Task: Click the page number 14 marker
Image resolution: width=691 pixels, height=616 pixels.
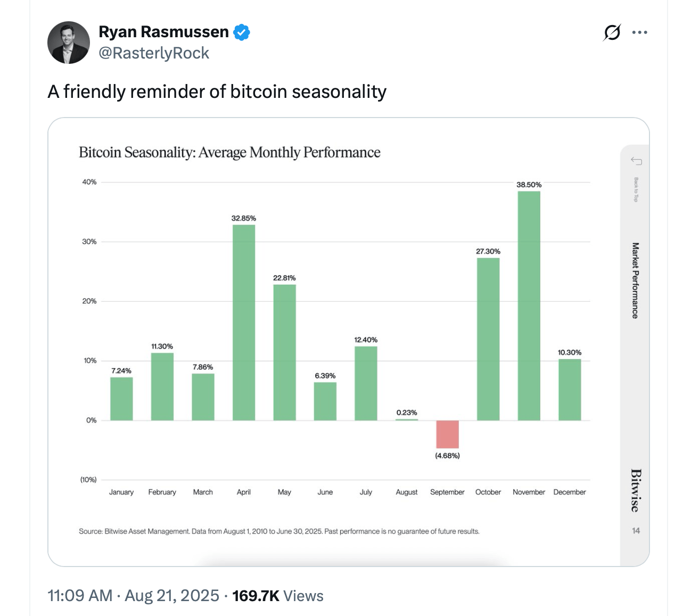Action: point(636,530)
